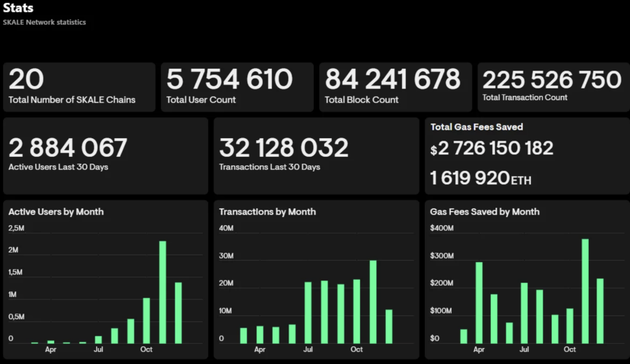Image resolution: width=630 pixels, height=364 pixels.
Task: Click 'Oct' under the Gas Fees Saved chart
Action: tap(570, 349)
